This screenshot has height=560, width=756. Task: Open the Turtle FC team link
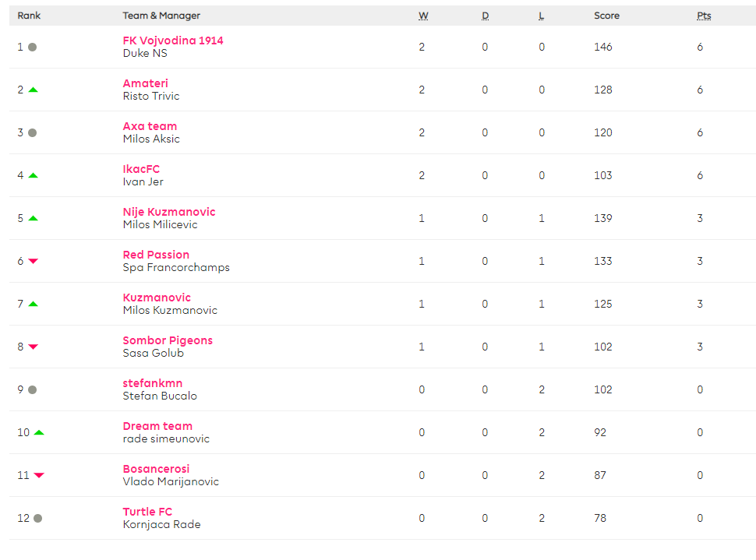coord(147,512)
